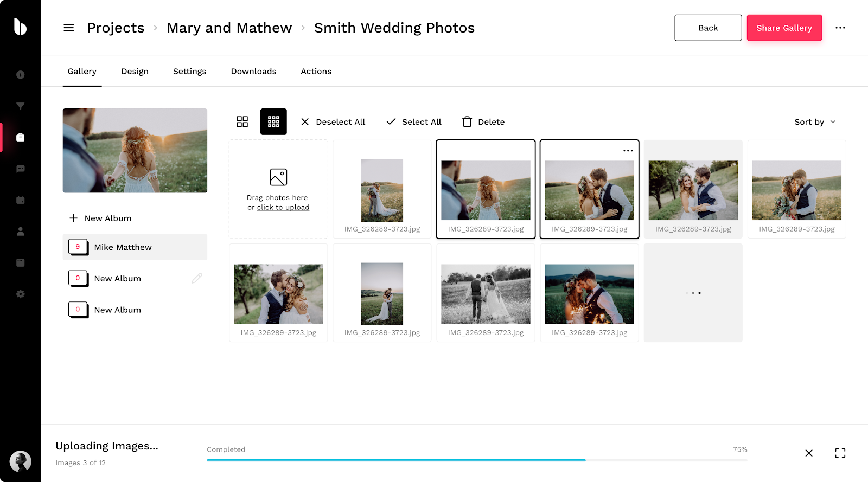Open the three-dot menu on selected photo
The image size is (868, 482).
point(628,151)
